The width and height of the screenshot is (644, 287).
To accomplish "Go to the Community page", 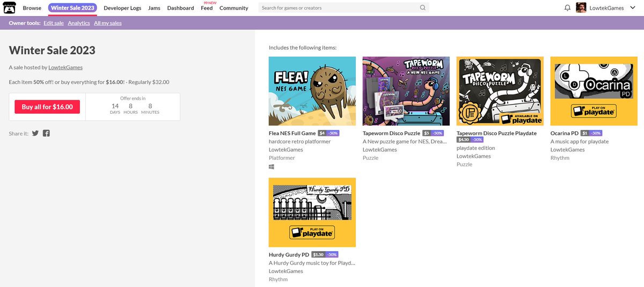I will (233, 8).
